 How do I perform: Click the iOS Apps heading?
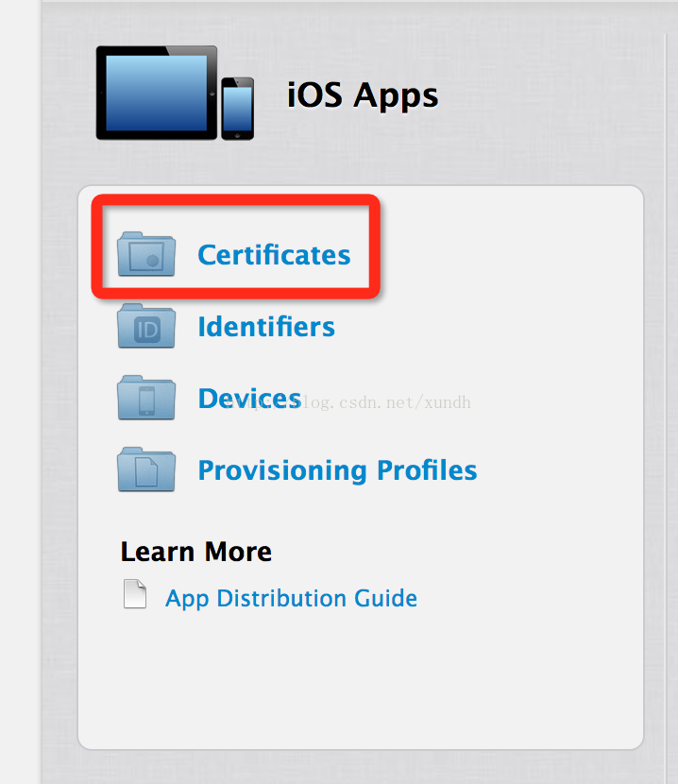click(x=363, y=95)
